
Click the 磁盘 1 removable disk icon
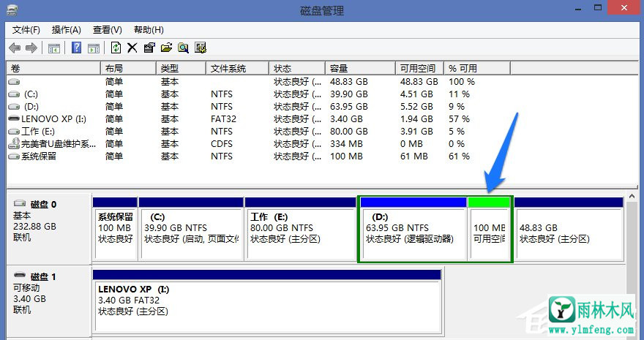(x=20, y=276)
